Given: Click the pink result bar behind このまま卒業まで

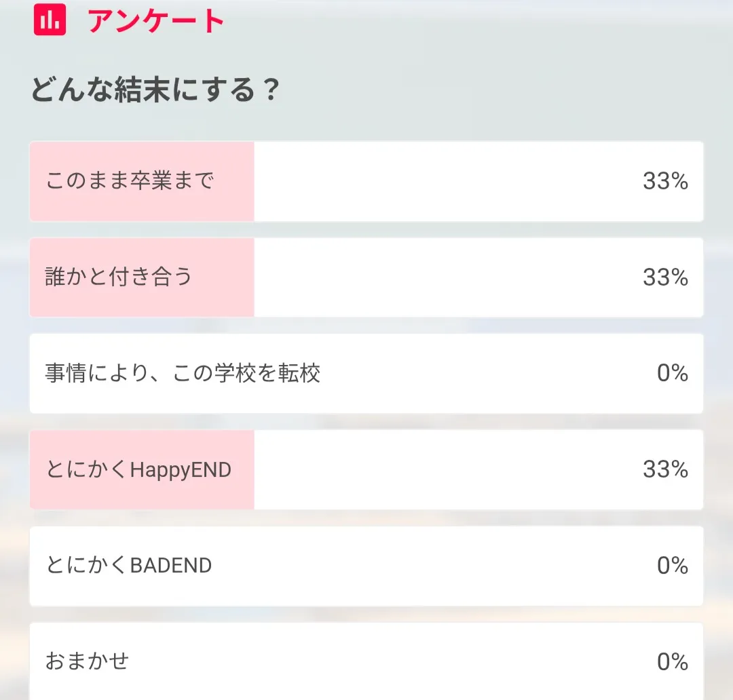Looking at the screenshot, I should 234,202.
